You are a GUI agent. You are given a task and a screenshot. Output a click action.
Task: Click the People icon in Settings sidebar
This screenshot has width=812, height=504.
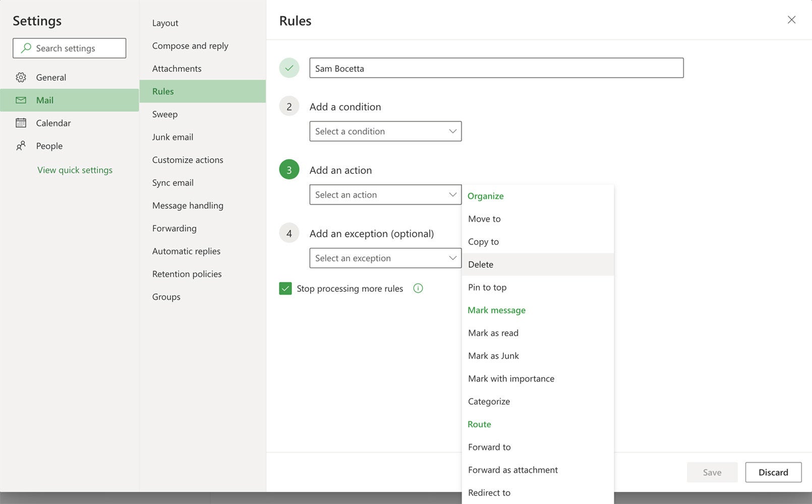21,146
